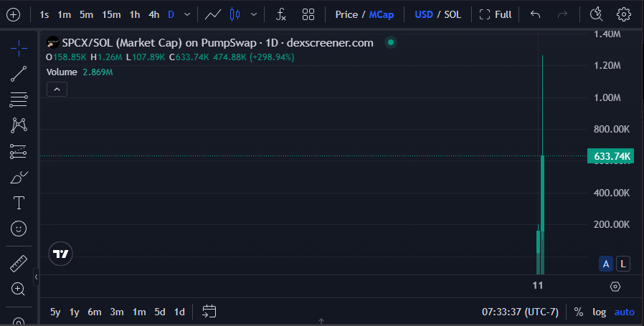Select the crosshair cursor tool
Screen dimensions: 644x326
(x=19, y=49)
